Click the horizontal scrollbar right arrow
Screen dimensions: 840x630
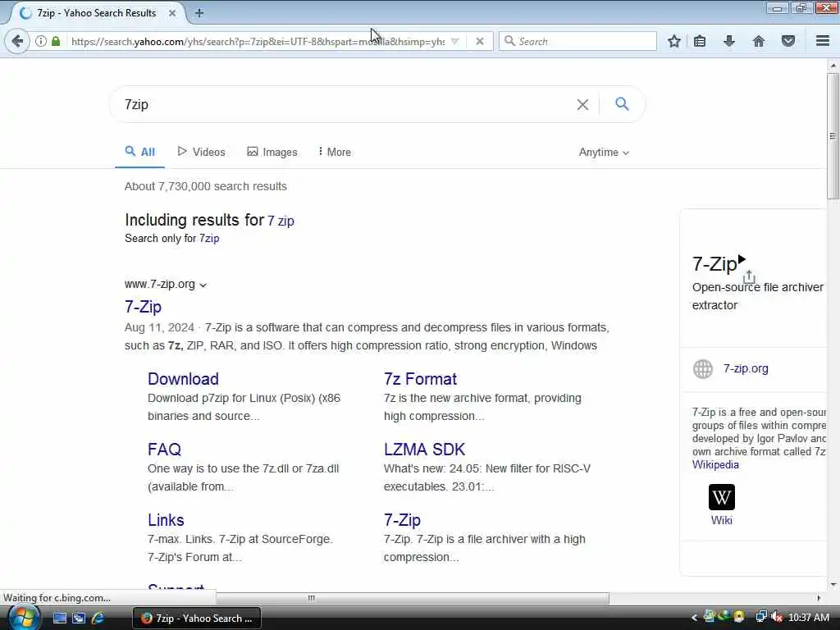(x=818, y=598)
